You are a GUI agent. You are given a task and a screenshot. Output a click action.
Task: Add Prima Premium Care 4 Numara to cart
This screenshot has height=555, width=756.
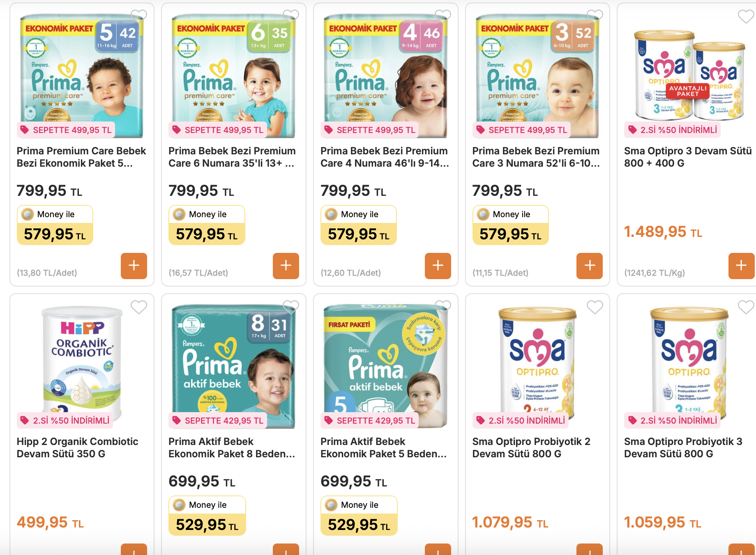[x=438, y=266]
